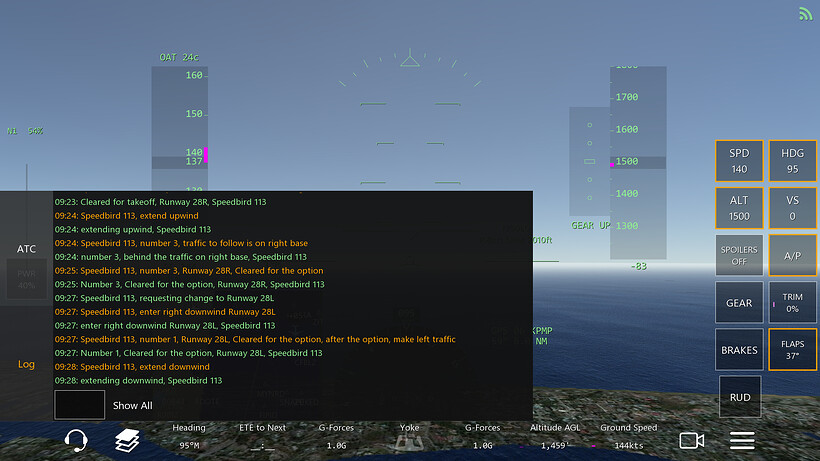Tap the N1 54% engine readout
Screen dimensions: 820x461
[x=25, y=131]
